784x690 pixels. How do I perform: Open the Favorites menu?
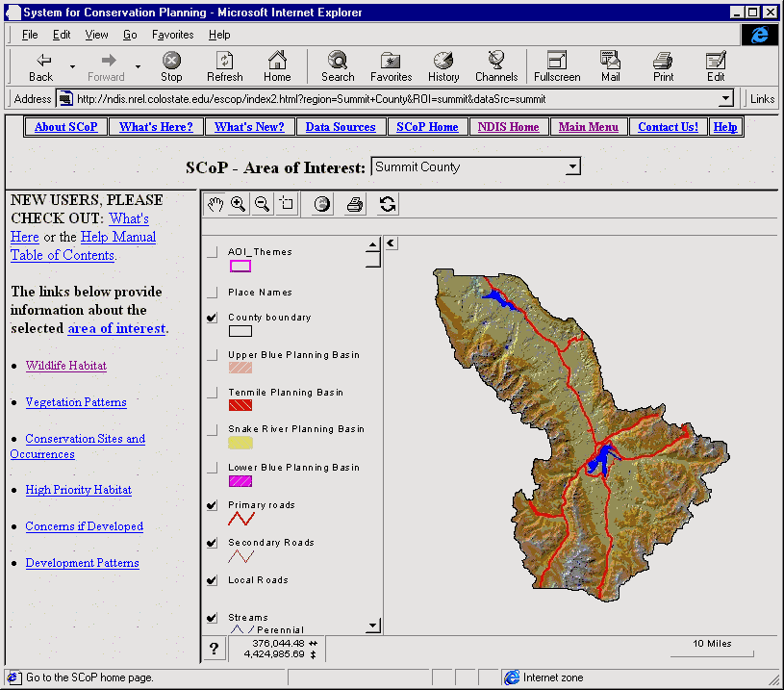(172, 35)
